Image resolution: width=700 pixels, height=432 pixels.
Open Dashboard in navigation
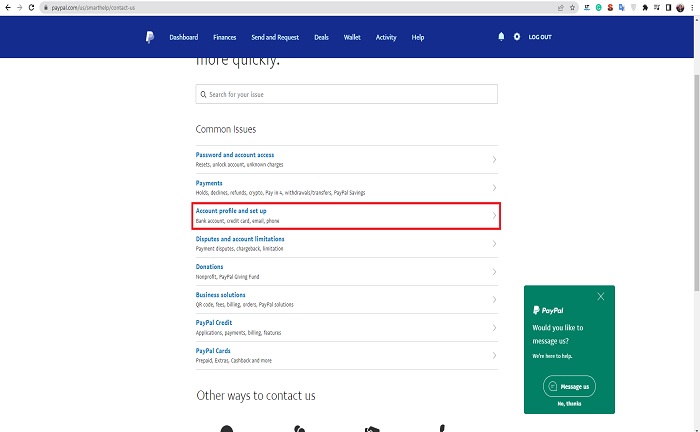coord(183,37)
